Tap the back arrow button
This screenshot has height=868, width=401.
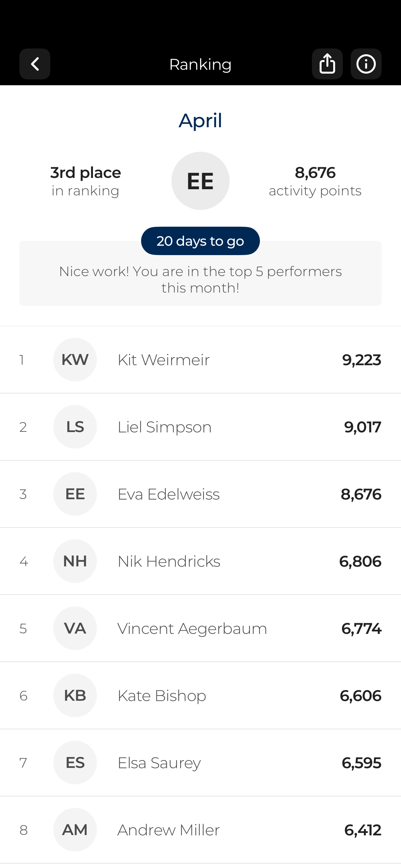pyautogui.click(x=35, y=64)
